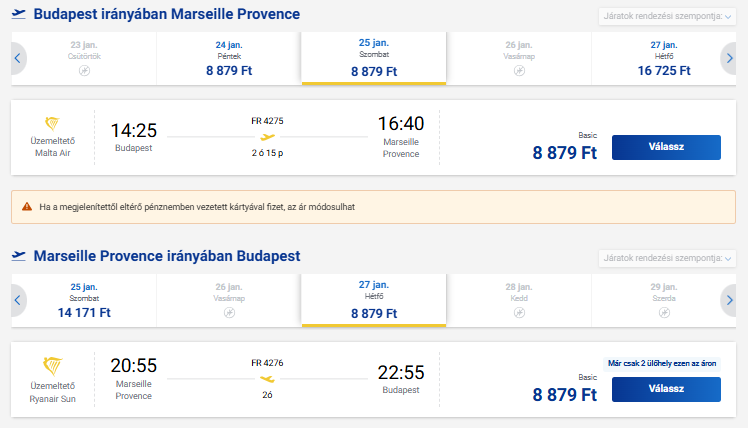Viewport: 748px width, 428px height.
Task: Click no-flight icon under 23 jan. Csütörtök
Action: [x=84, y=71]
